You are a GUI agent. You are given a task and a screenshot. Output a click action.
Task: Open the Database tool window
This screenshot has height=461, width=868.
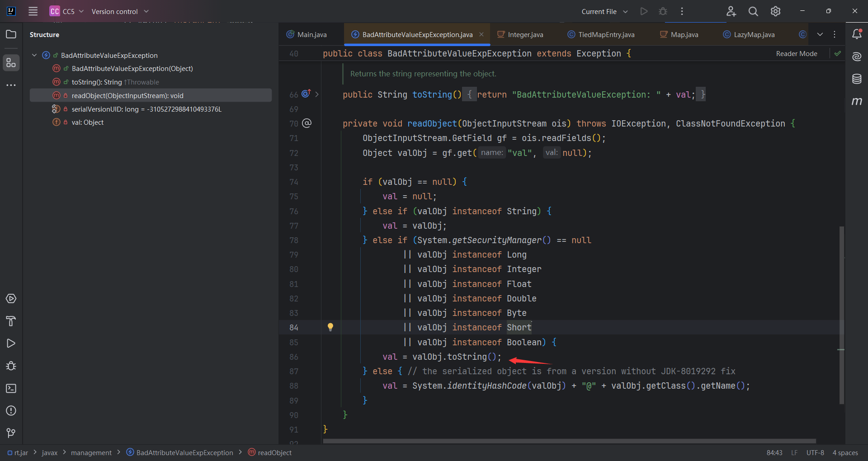[857, 79]
